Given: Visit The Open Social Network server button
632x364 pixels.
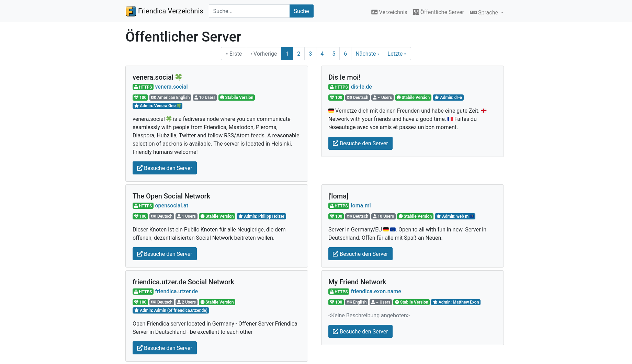Looking at the screenshot, I should 165,254.
